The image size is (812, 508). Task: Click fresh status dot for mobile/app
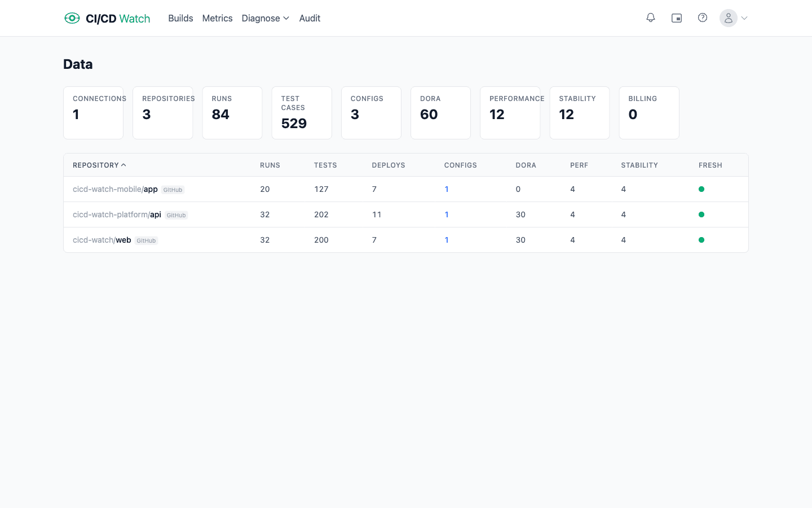click(x=701, y=189)
